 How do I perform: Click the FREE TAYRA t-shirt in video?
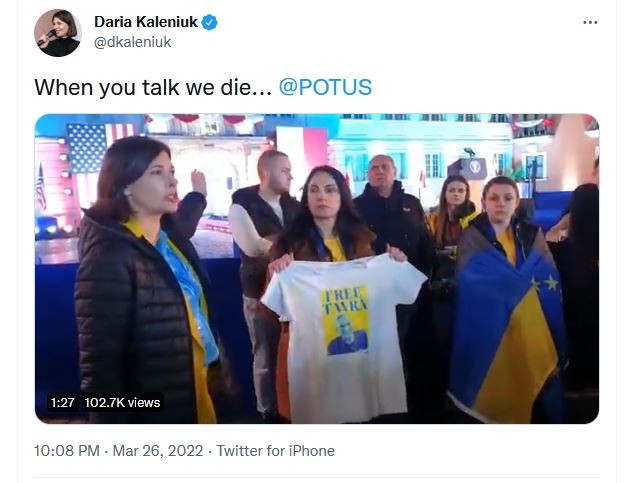pyautogui.click(x=344, y=333)
